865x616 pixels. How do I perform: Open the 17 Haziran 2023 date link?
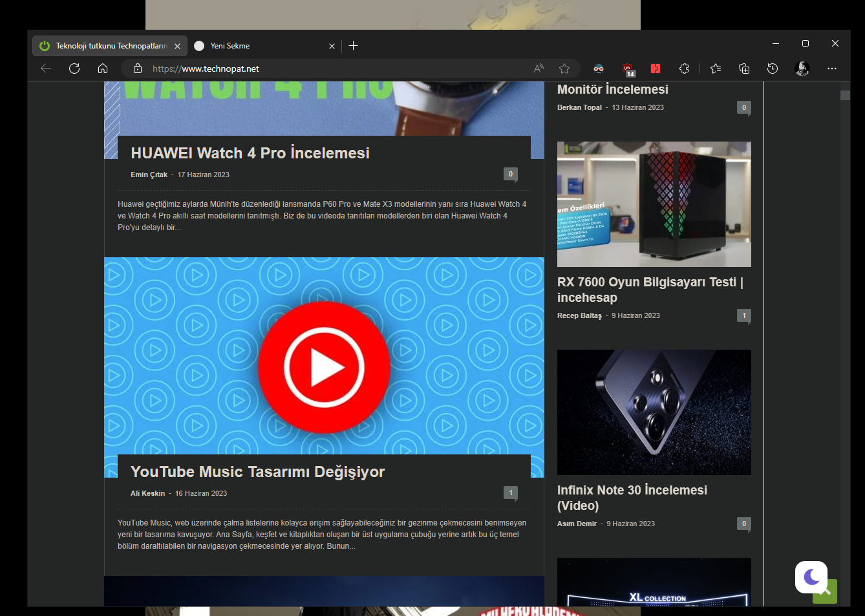point(204,175)
